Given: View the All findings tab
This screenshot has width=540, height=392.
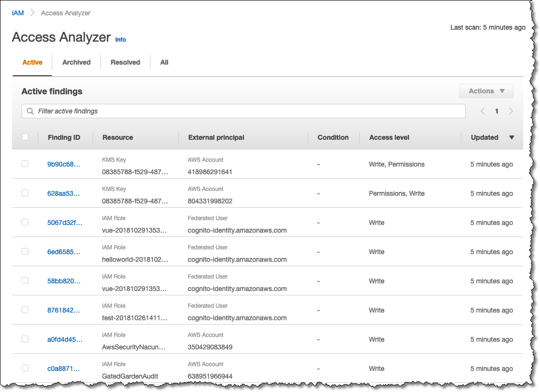Looking at the screenshot, I should [164, 62].
